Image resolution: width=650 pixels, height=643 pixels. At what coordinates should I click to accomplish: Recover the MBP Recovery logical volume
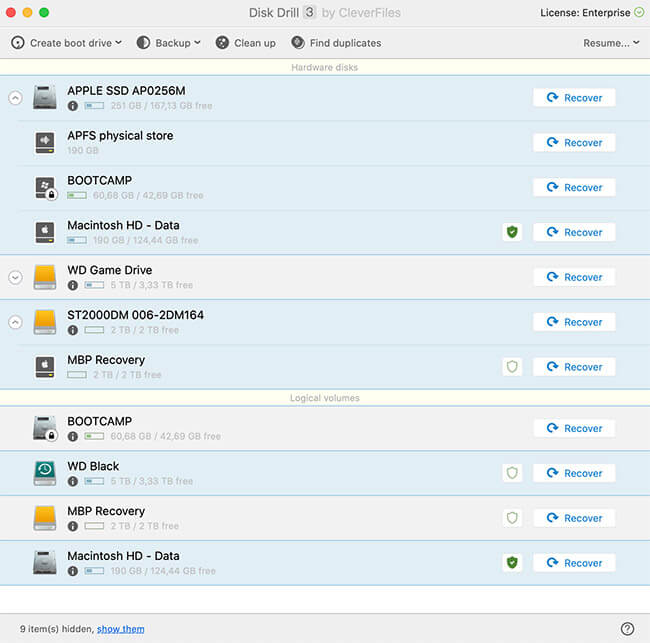[x=574, y=518]
